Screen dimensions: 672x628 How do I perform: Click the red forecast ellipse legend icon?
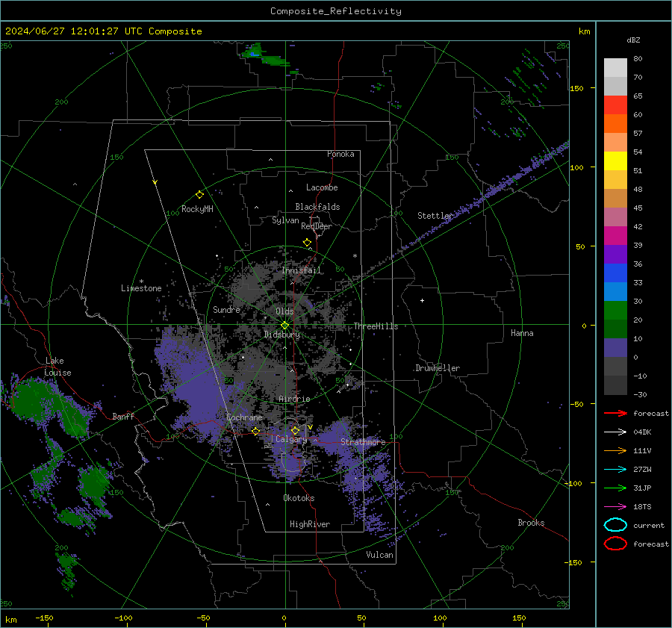click(615, 544)
